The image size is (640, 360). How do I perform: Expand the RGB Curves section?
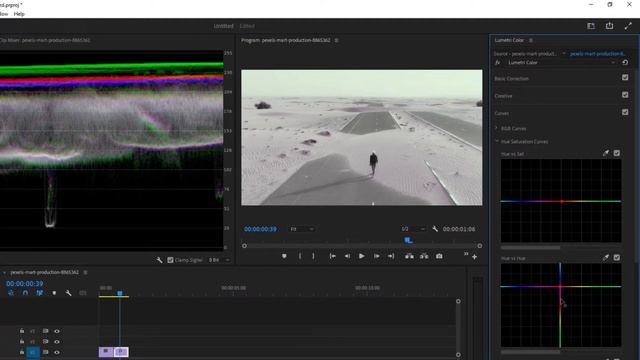(x=496, y=128)
